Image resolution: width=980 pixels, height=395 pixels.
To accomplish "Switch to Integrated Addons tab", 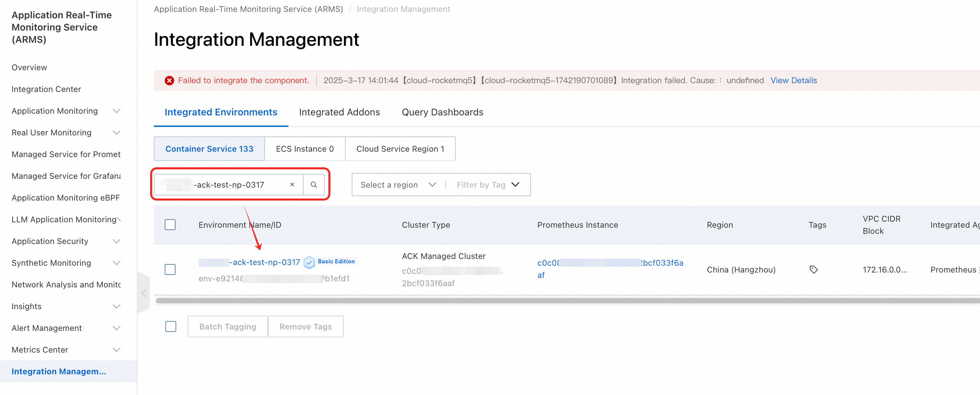I will (339, 112).
